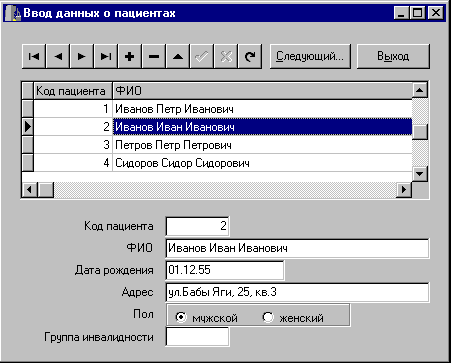Select row Петров Петр Петрович
The height and width of the screenshot is (363, 451).
click(223, 145)
